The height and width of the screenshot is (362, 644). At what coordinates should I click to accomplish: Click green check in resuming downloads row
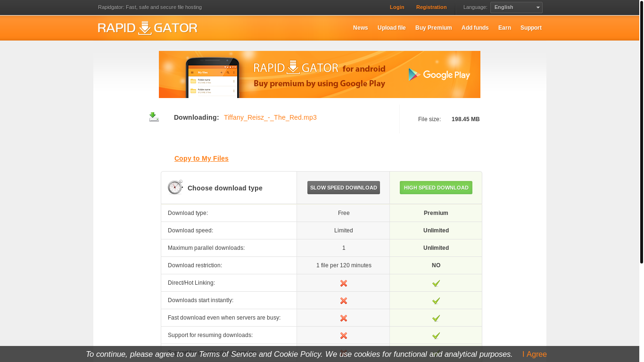436,336
